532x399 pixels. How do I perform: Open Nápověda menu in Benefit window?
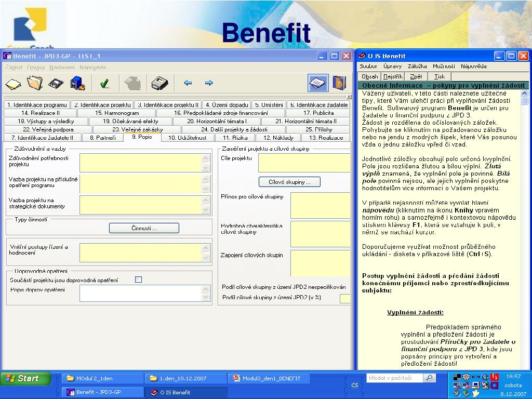pos(92,67)
